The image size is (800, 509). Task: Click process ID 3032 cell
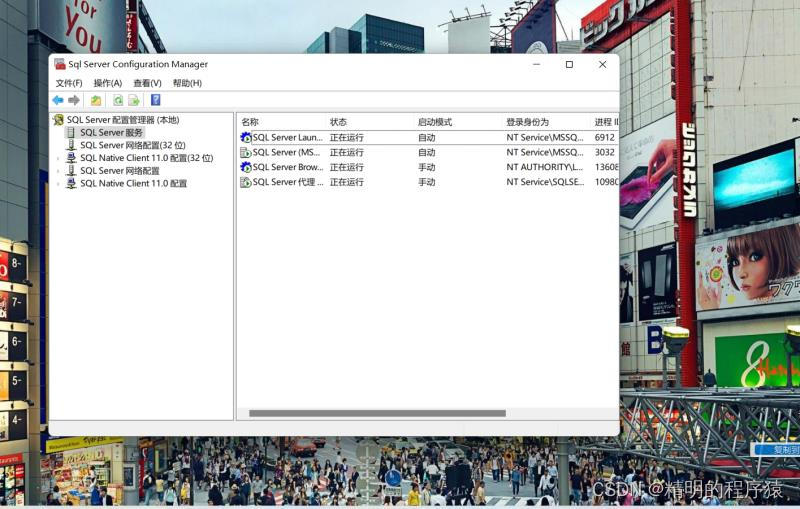[x=605, y=152]
